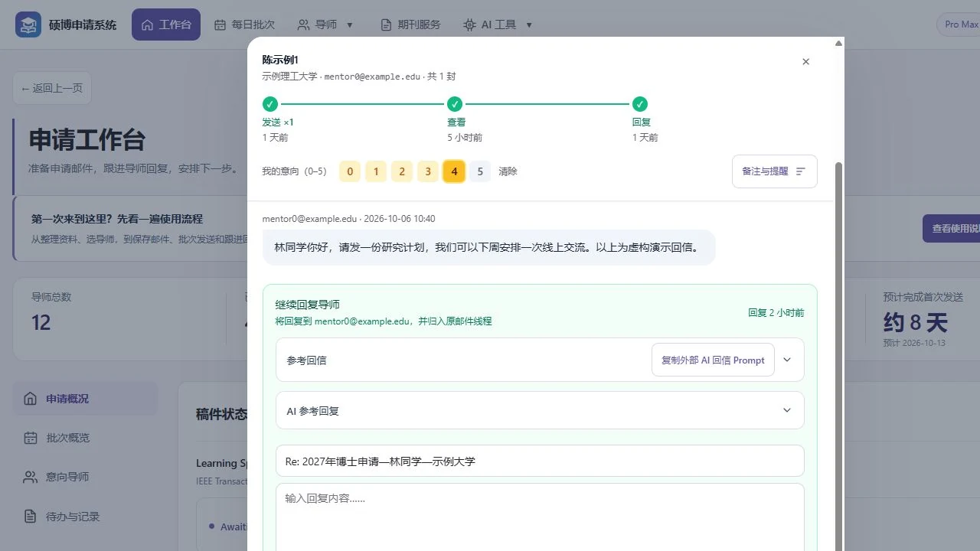The image size is (980, 551).
Task: Expand the AI 参考回复 section
Action: (x=540, y=410)
